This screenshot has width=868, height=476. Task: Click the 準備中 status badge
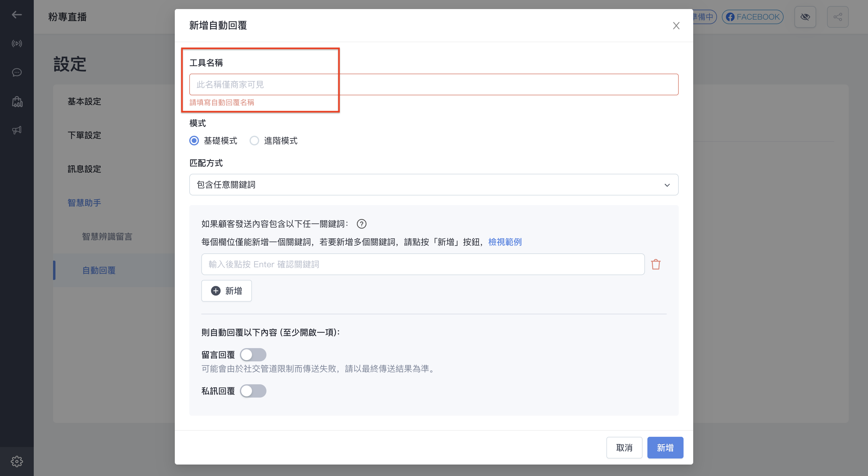pos(704,17)
